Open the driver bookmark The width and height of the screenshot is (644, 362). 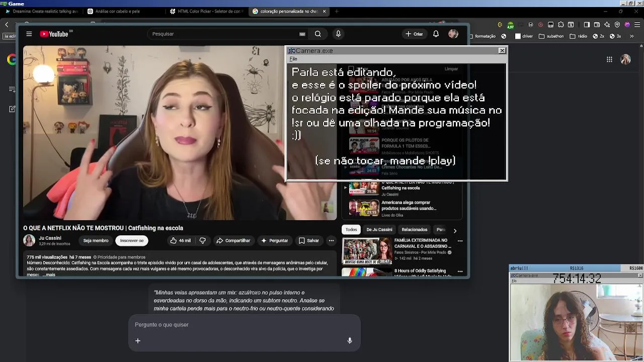click(x=524, y=36)
